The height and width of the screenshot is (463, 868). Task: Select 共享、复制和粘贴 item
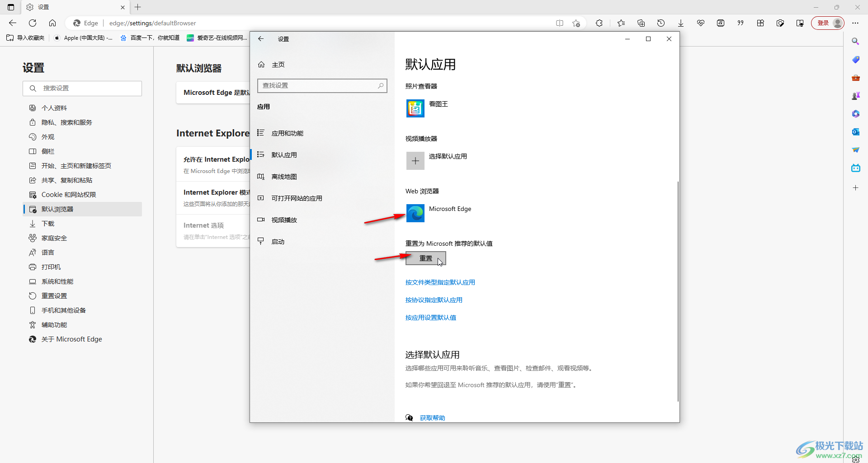pyautogui.click(x=82, y=180)
